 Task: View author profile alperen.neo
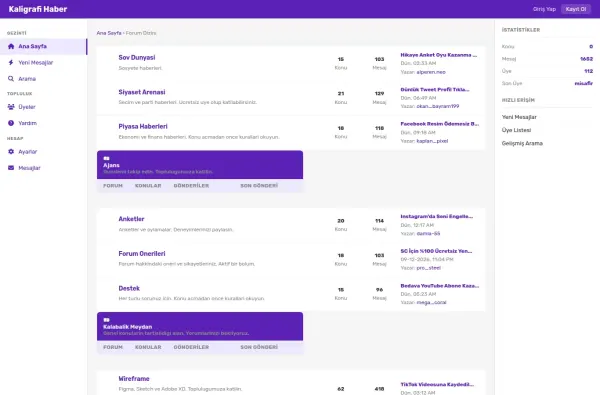coord(431,72)
